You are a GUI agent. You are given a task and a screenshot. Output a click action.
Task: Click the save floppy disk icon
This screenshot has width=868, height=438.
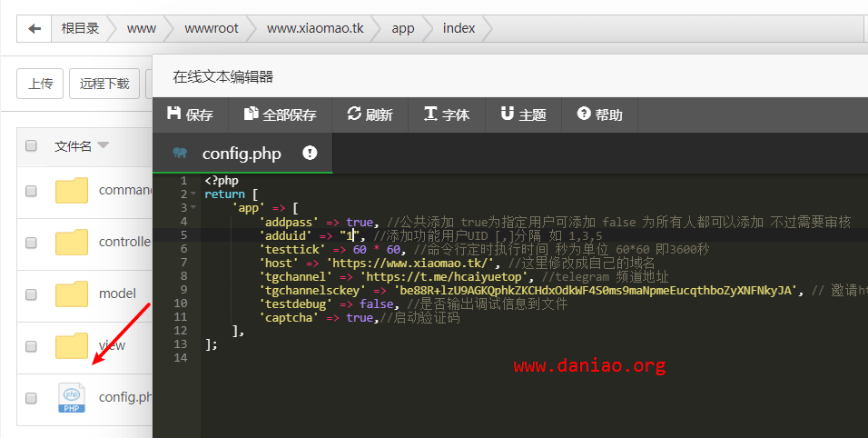[173, 114]
